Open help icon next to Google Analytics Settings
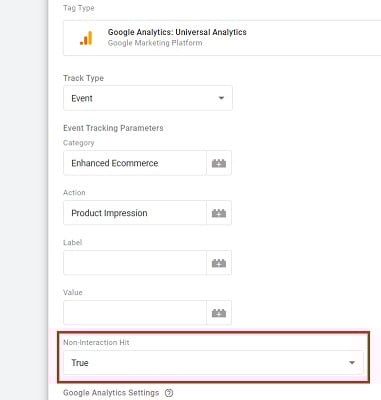 click(169, 393)
